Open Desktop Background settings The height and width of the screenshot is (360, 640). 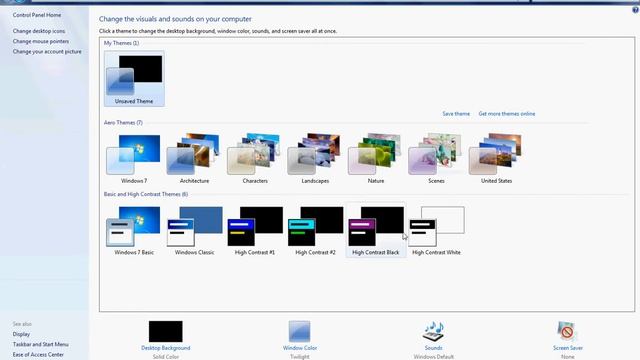tap(166, 339)
